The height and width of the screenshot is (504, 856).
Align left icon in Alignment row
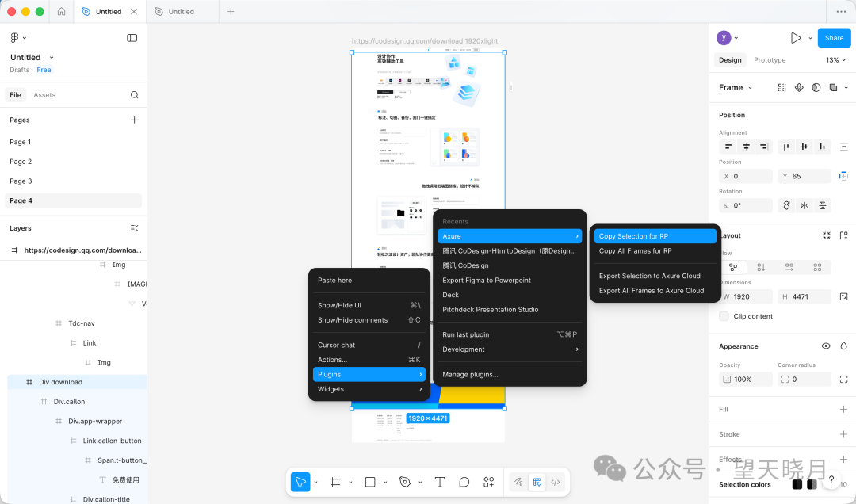point(728,147)
